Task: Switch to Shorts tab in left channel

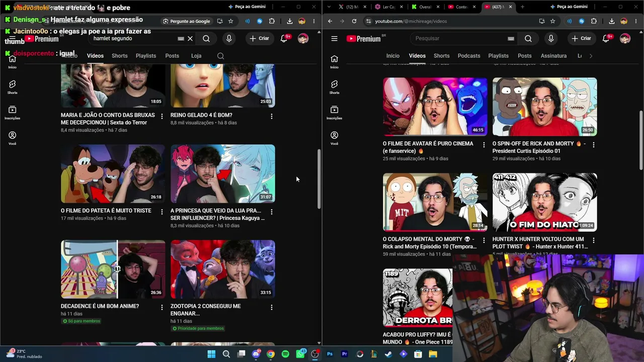Action: coord(119,56)
